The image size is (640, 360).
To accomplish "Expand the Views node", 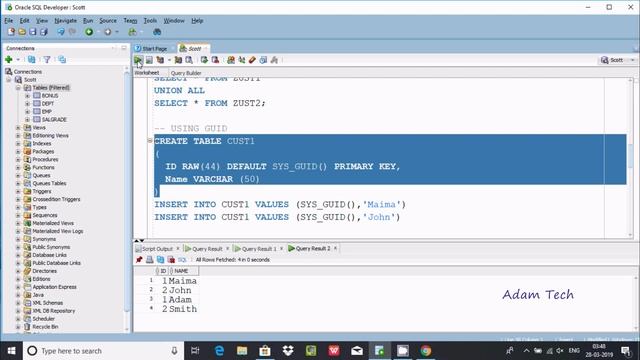I will (x=18, y=128).
